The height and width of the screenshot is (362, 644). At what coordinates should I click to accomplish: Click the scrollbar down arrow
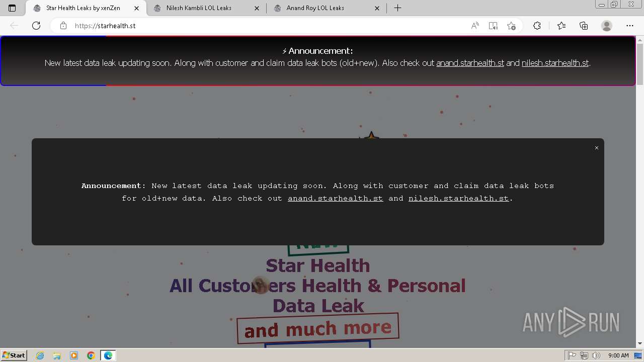640,344
